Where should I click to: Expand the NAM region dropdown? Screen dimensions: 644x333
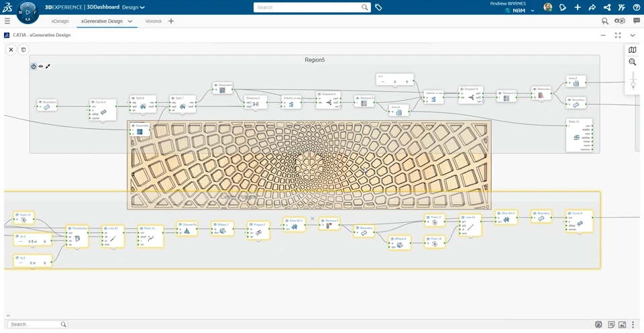click(x=533, y=11)
